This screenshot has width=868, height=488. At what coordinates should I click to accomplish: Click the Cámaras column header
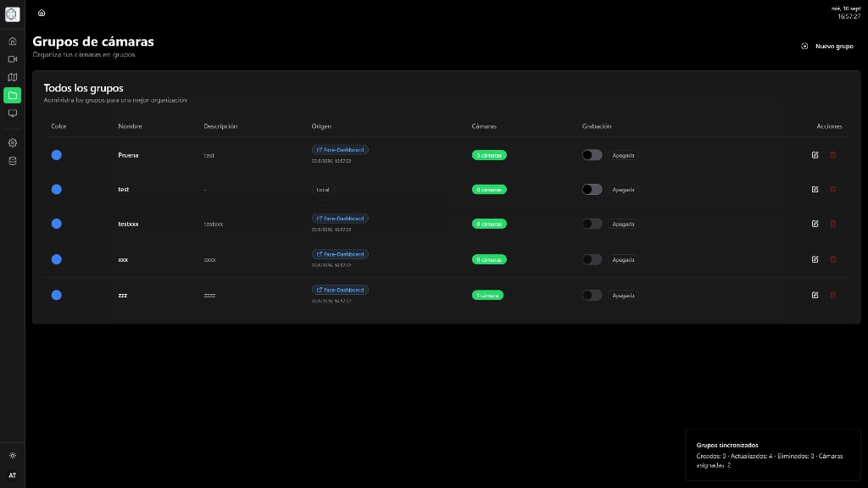[x=484, y=126]
